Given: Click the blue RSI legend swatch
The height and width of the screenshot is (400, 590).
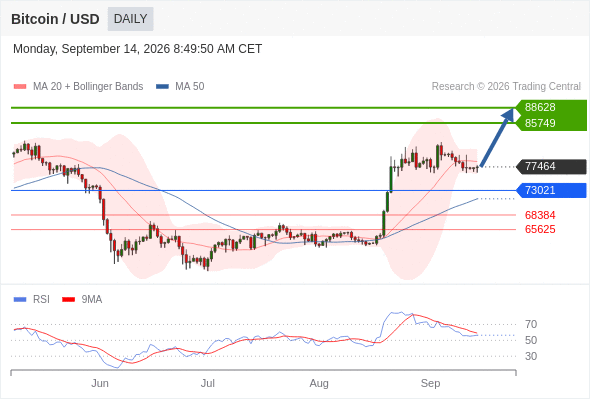Looking at the screenshot, I should [x=20, y=300].
